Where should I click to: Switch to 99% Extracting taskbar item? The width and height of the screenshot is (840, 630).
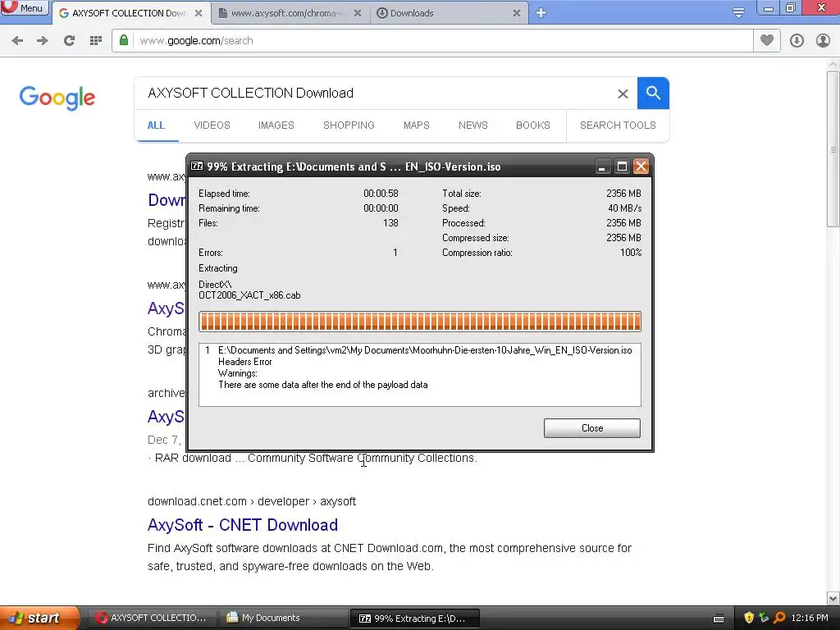(414, 619)
